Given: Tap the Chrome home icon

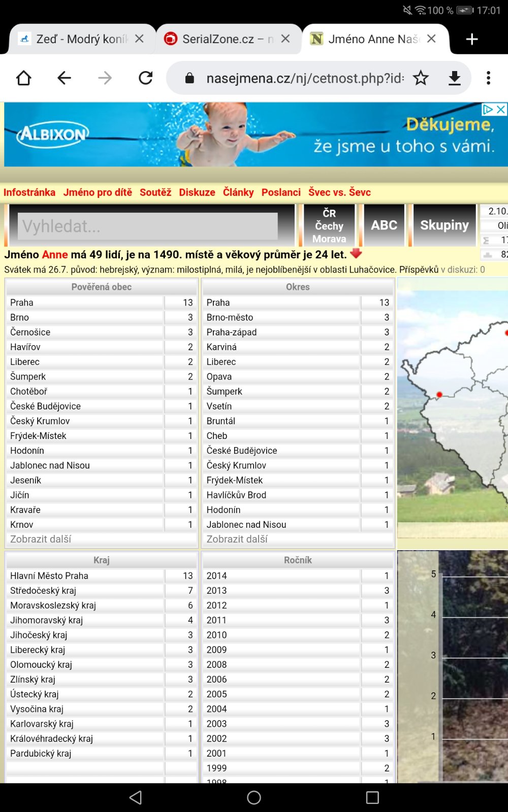Looking at the screenshot, I should [x=24, y=78].
